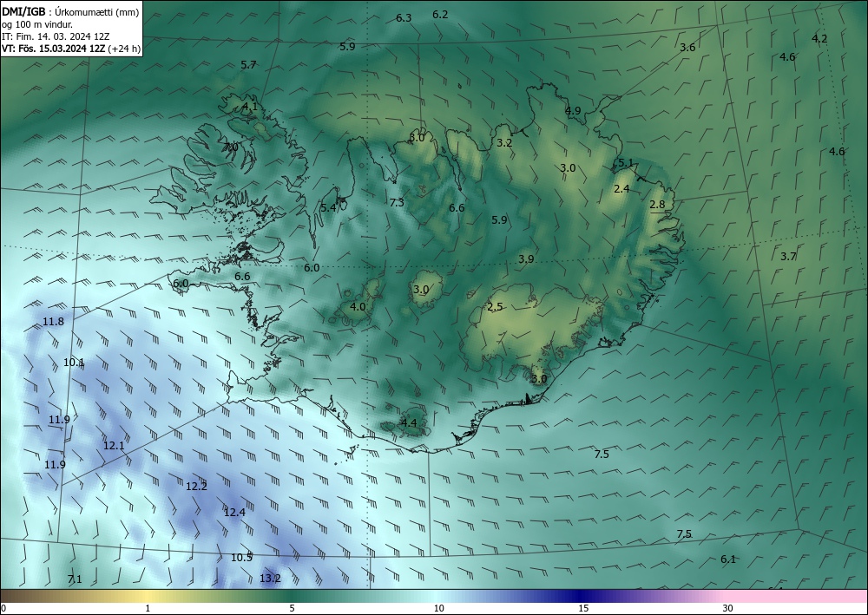
Task: Click the 4.9 precipitation value
Action: click(x=573, y=111)
